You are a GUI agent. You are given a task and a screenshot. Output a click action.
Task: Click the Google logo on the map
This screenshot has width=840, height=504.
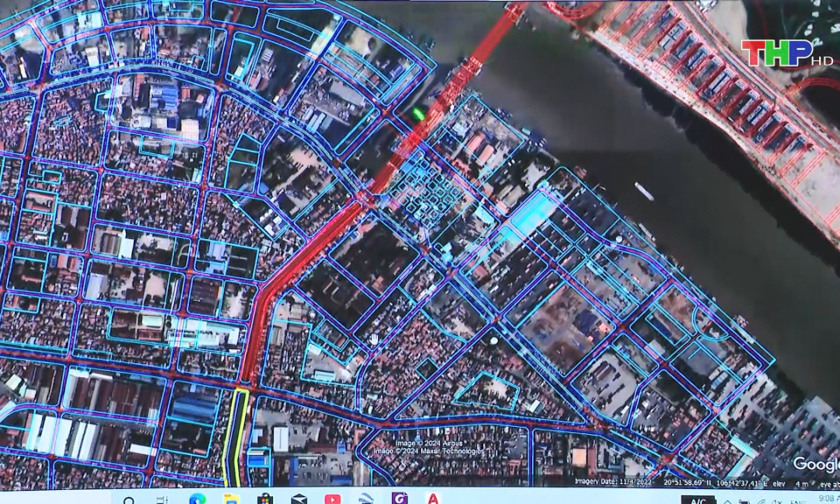(x=815, y=465)
